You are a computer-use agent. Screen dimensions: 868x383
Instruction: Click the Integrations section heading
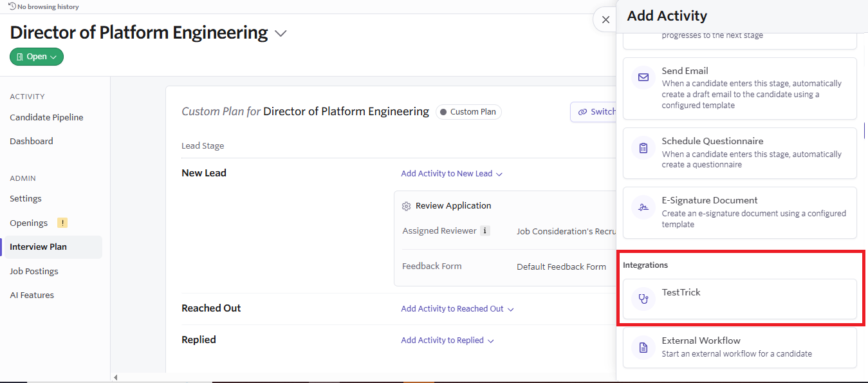[x=645, y=265]
